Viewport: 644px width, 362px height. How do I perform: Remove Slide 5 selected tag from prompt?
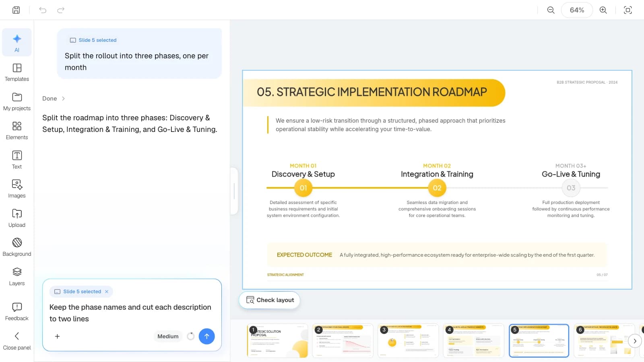tap(107, 292)
